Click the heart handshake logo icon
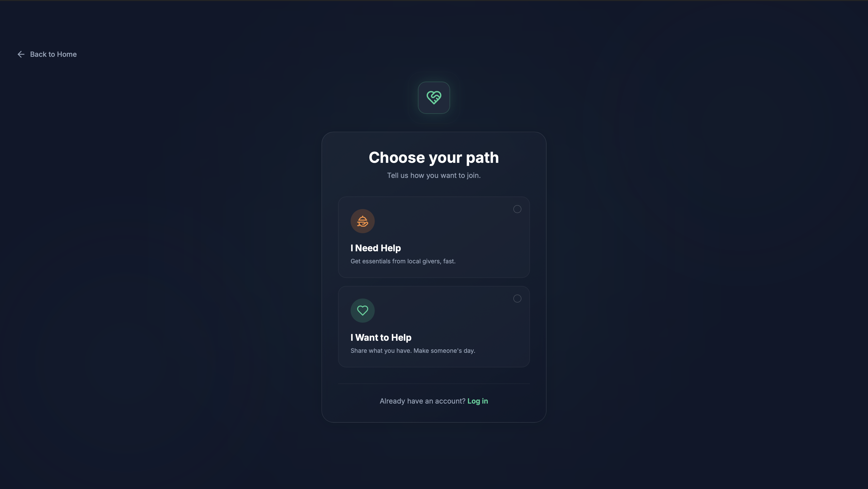The height and width of the screenshot is (489, 868). [x=434, y=97]
